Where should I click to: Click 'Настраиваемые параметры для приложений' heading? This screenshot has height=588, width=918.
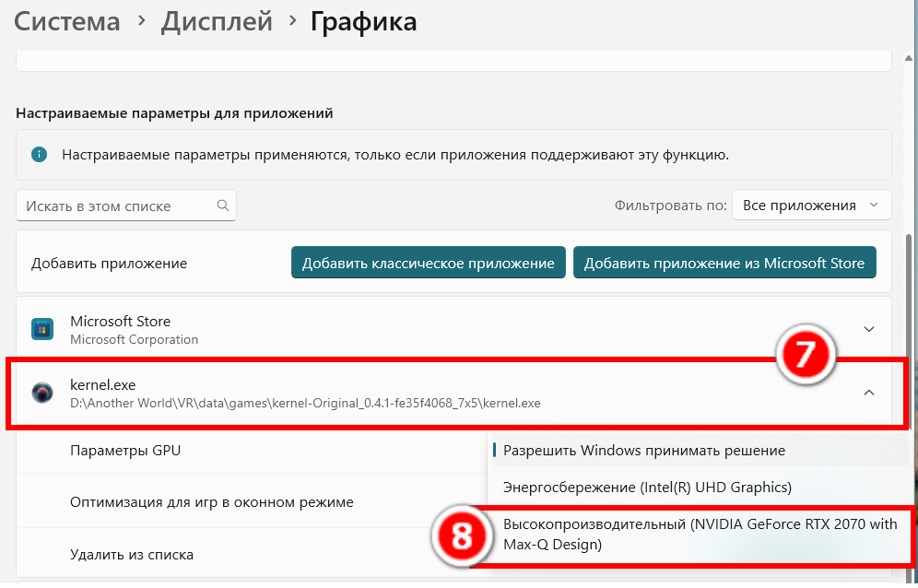pyautogui.click(x=174, y=113)
